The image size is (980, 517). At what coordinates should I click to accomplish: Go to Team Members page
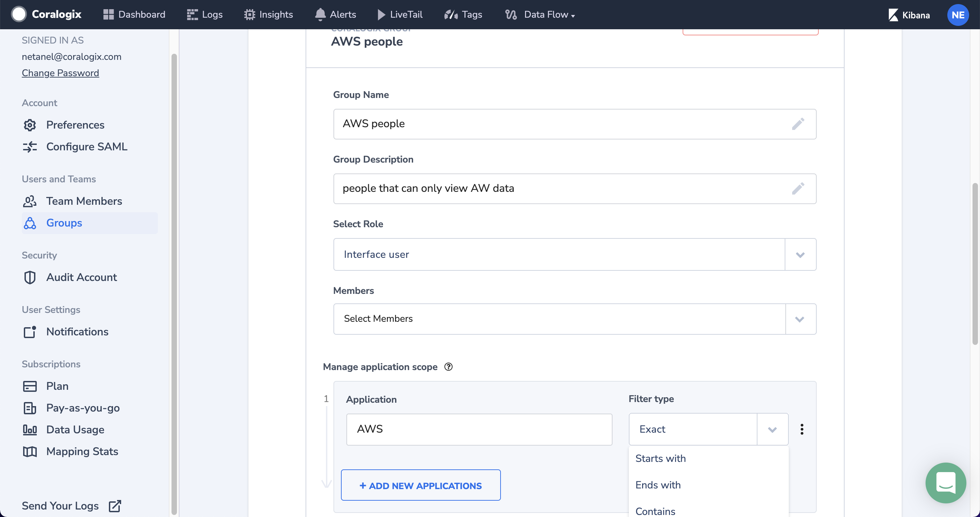tap(84, 201)
